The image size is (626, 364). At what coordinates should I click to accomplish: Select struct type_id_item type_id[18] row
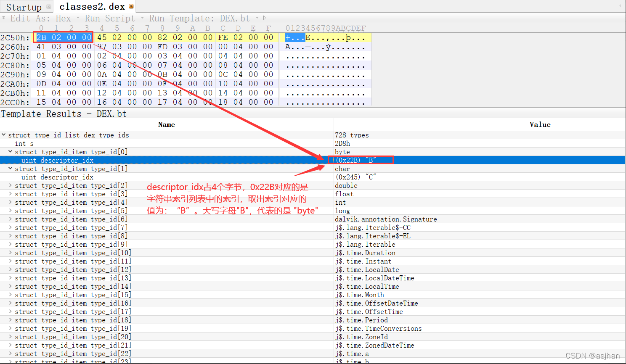click(313, 320)
